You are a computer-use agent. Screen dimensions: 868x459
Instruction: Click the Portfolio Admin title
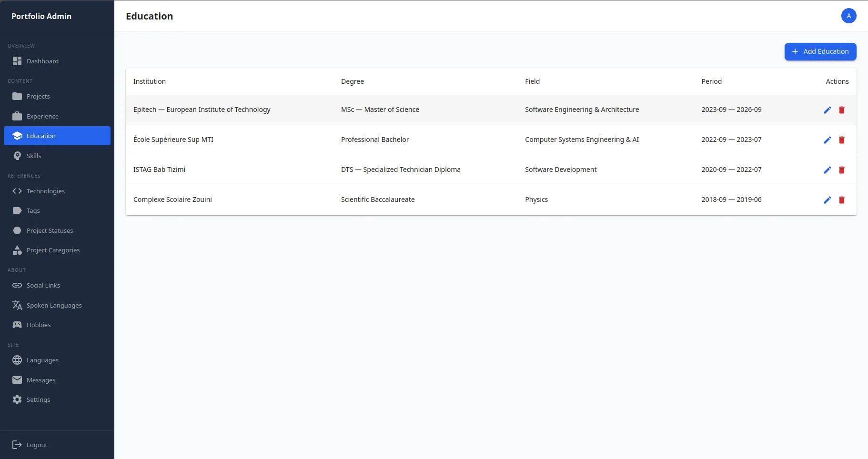point(41,16)
